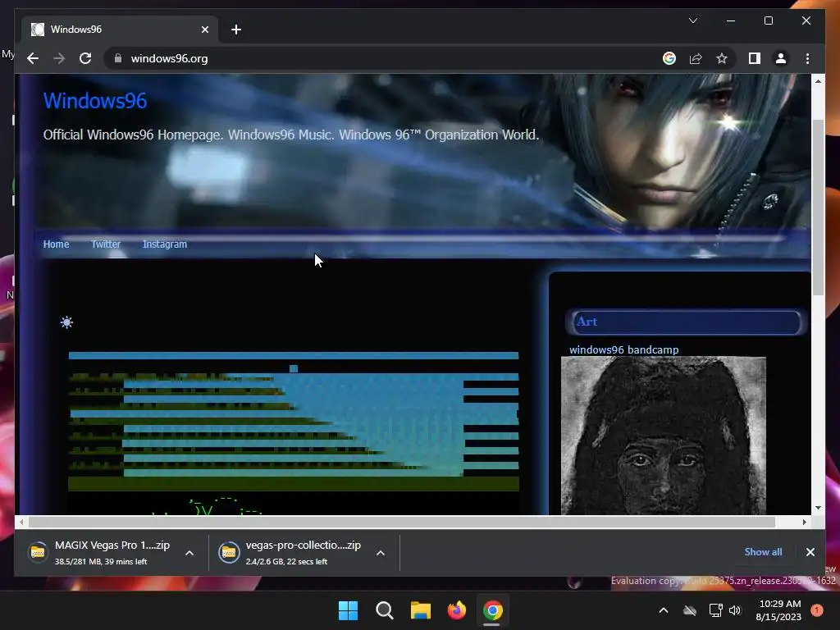Click the horizontal scrollbar thumb
The height and width of the screenshot is (630, 840).
[x=401, y=522]
